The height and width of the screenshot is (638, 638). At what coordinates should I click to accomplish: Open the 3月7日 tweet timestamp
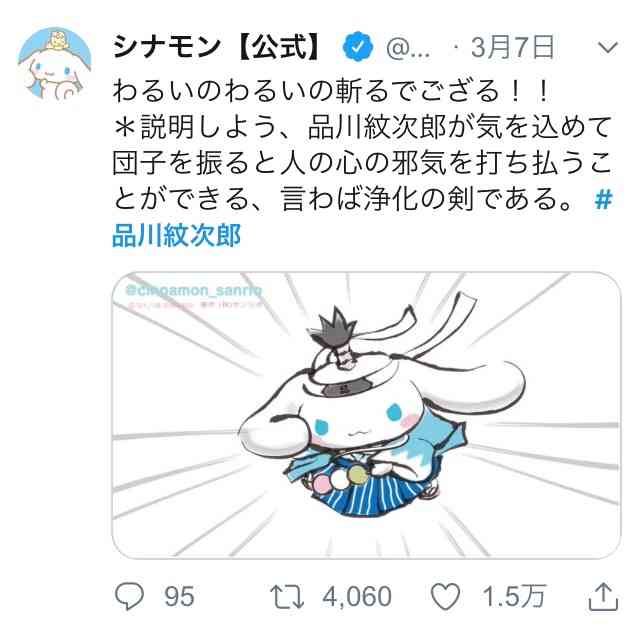pos(512,47)
